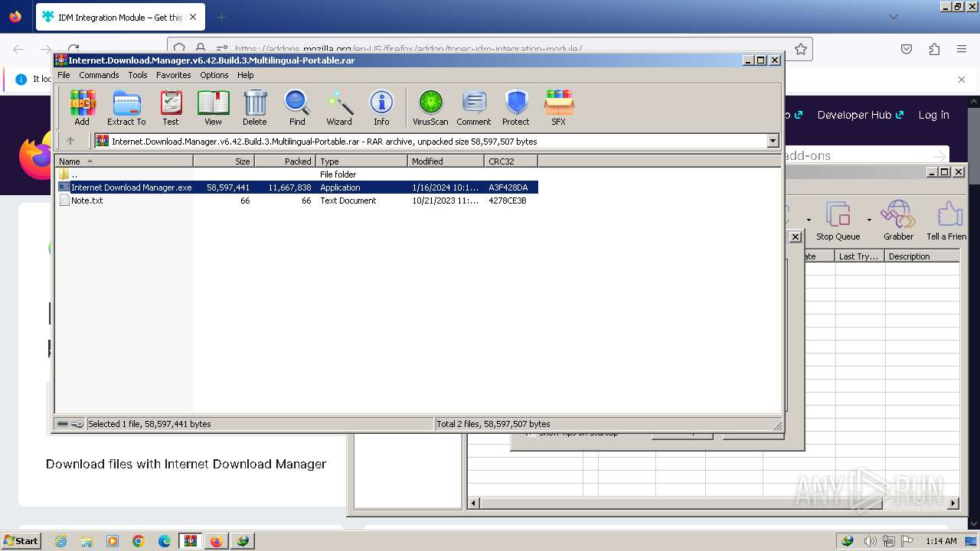Open the Comment tool
The height and width of the screenshot is (551, 980).
point(474,107)
